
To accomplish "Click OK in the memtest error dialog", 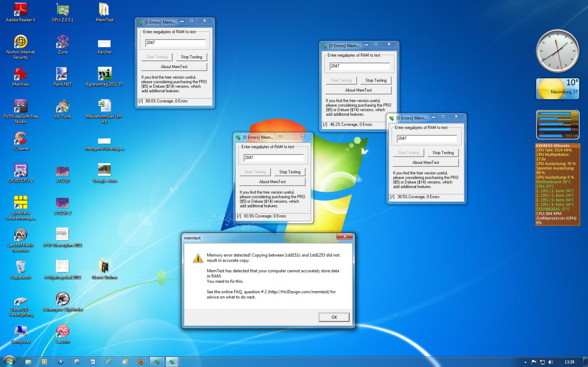I will 334,317.
